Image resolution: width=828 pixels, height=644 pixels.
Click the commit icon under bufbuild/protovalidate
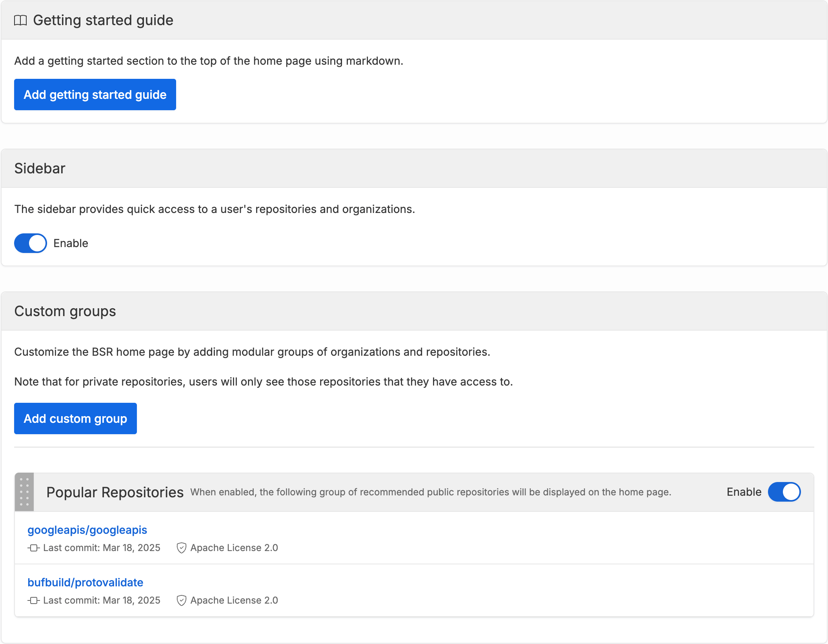[x=34, y=600]
